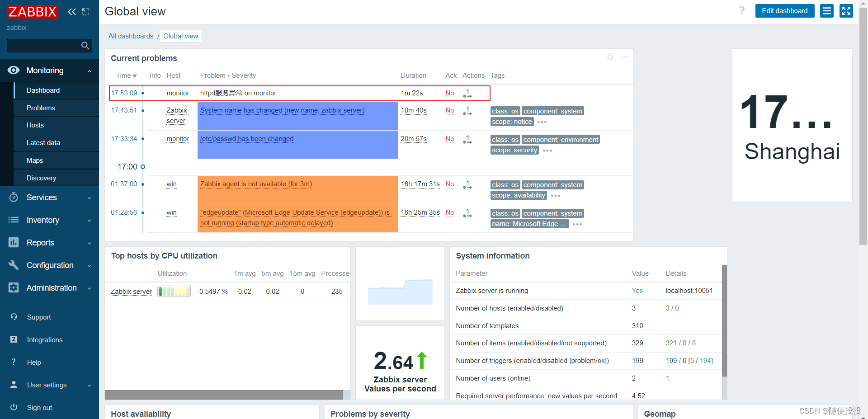Click the Zabbix logo
The height and width of the screenshot is (419, 868).
coord(33,12)
